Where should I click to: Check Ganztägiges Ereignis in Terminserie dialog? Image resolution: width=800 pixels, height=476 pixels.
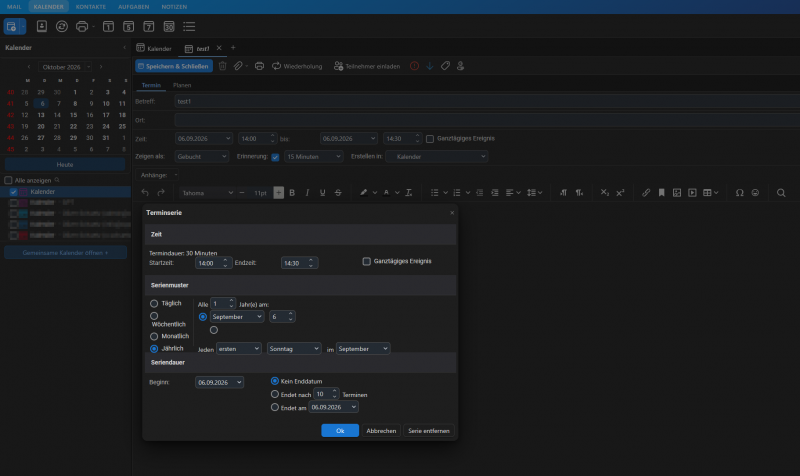366,261
